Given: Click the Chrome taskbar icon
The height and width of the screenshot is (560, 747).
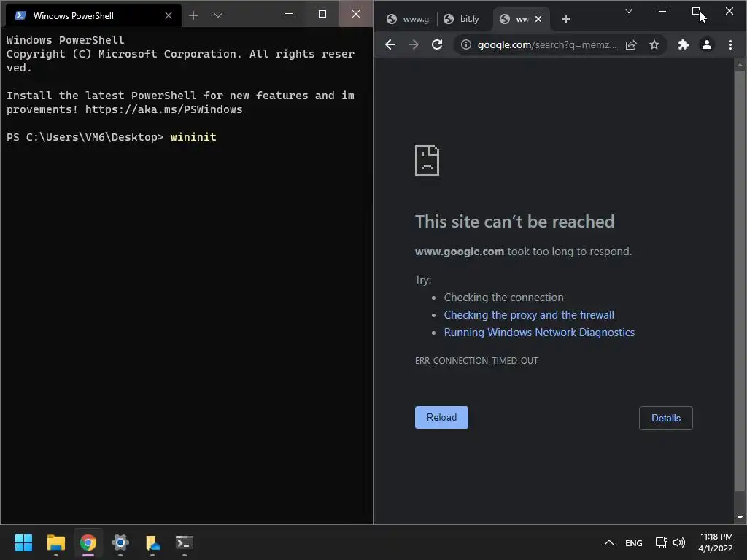Looking at the screenshot, I should (x=88, y=542).
